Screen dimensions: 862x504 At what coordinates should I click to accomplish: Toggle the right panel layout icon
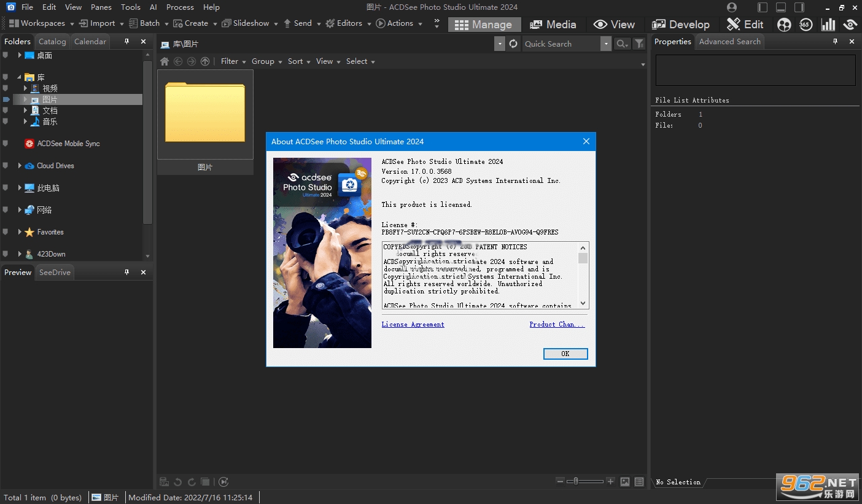tap(799, 7)
